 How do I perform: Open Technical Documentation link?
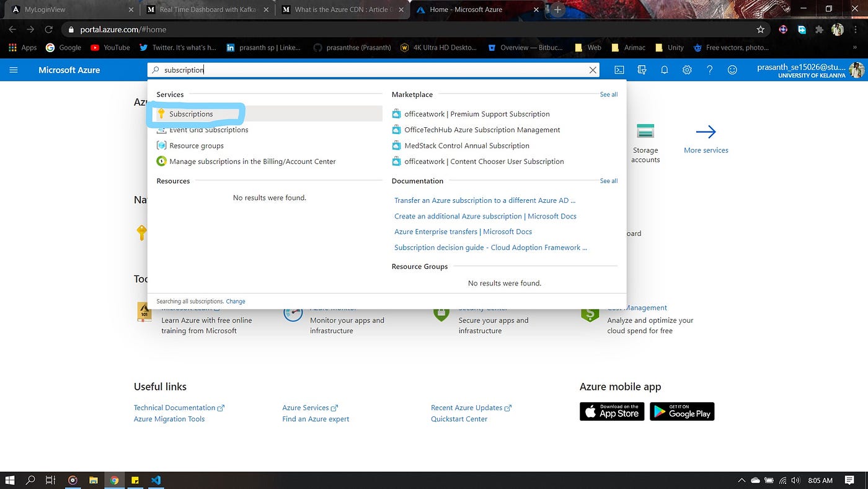[179, 408]
